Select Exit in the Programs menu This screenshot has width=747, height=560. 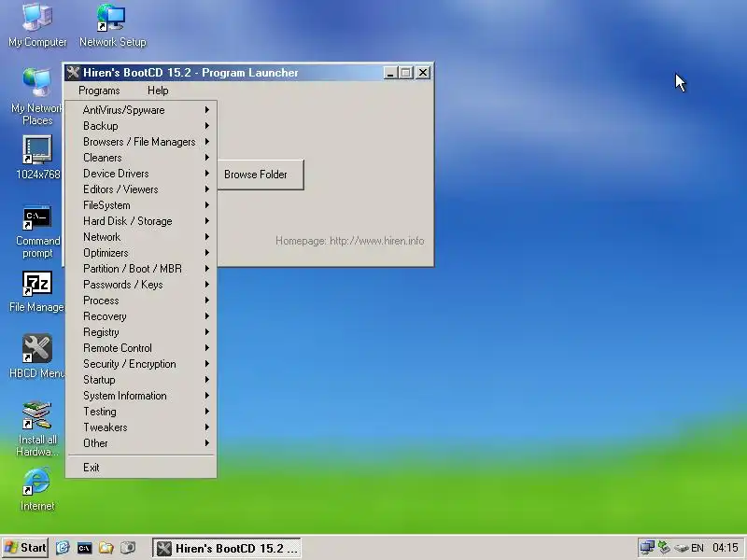pos(141,468)
